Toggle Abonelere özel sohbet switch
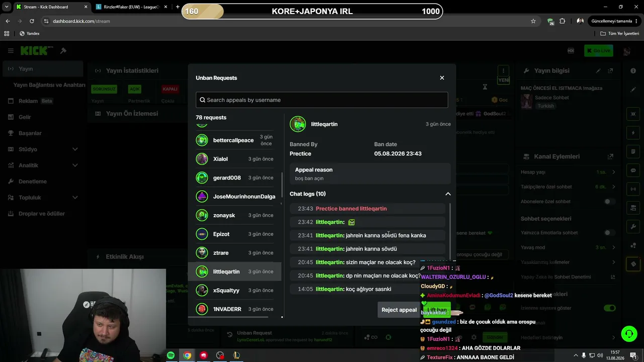This screenshot has width=644, height=362. tap(609, 202)
